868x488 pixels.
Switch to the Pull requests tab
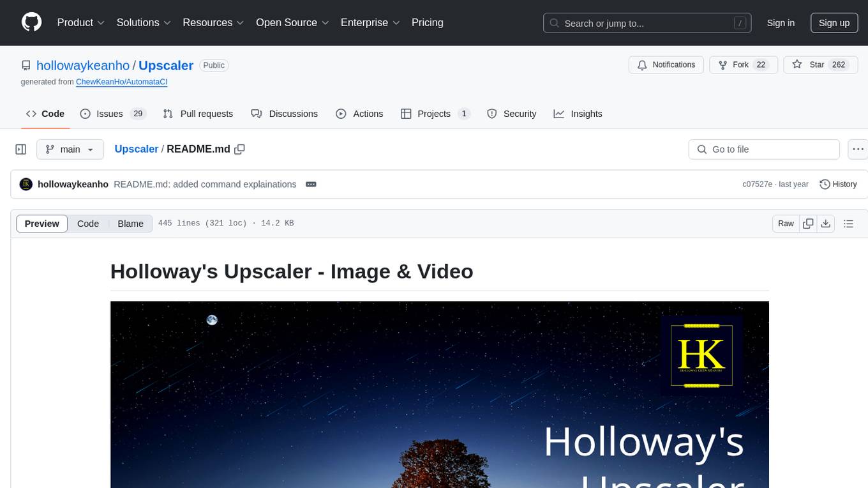(x=198, y=114)
